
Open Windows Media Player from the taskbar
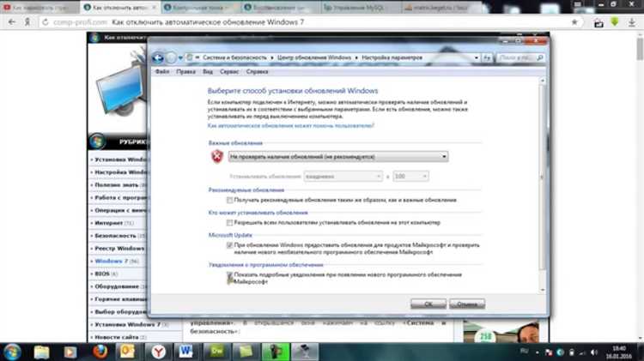(70, 352)
